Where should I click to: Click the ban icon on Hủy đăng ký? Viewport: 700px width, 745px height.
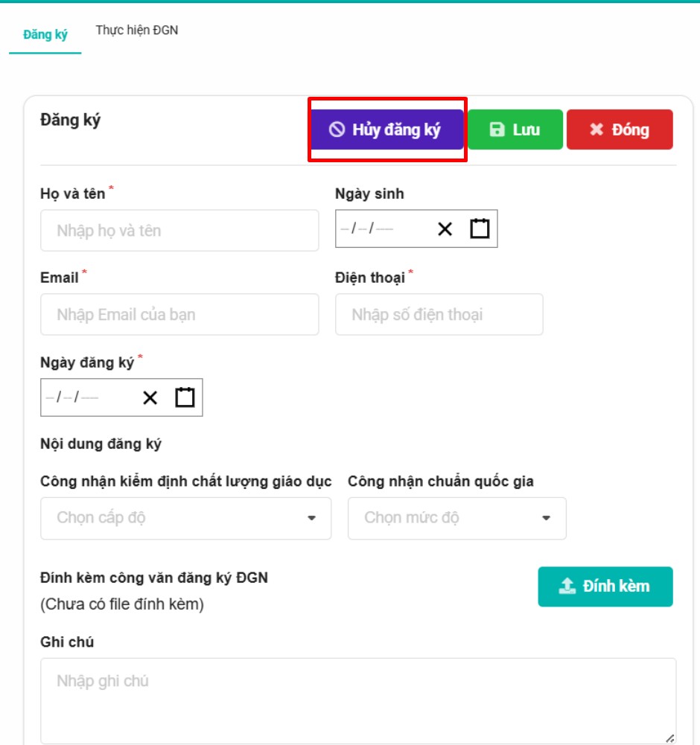[x=337, y=130]
